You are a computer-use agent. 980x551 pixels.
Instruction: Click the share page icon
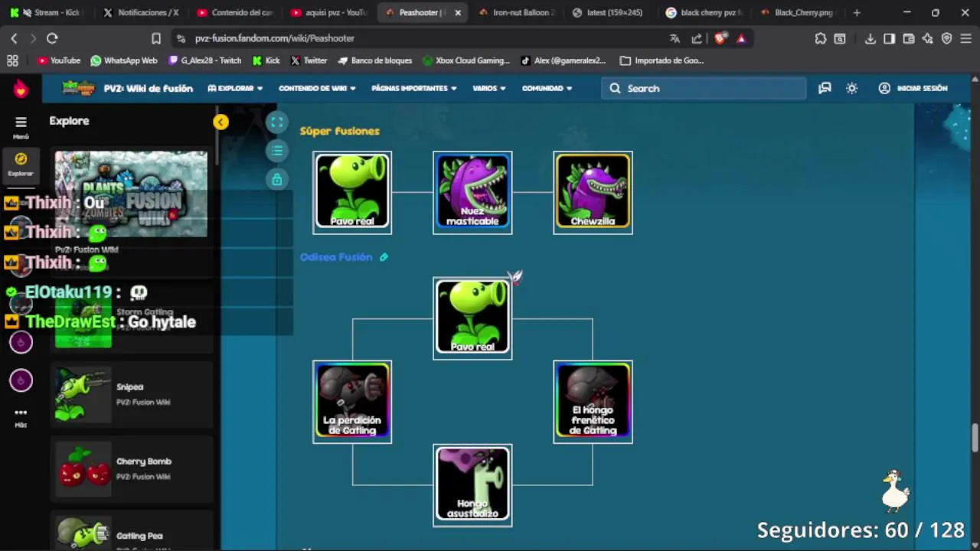[697, 38]
